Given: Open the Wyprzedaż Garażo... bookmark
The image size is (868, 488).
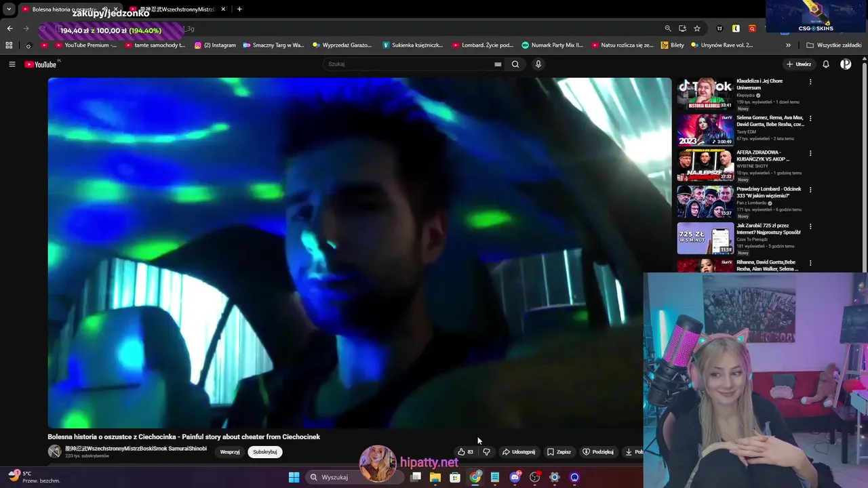Looking at the screenshot, I should point(342,45).
